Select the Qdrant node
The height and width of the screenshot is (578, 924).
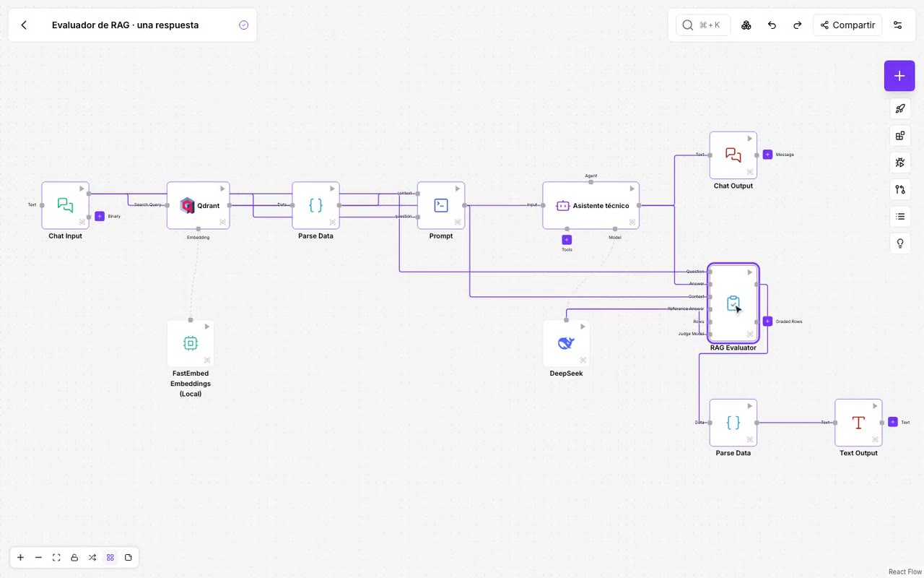pyautogui.click(x=198, y=205)
